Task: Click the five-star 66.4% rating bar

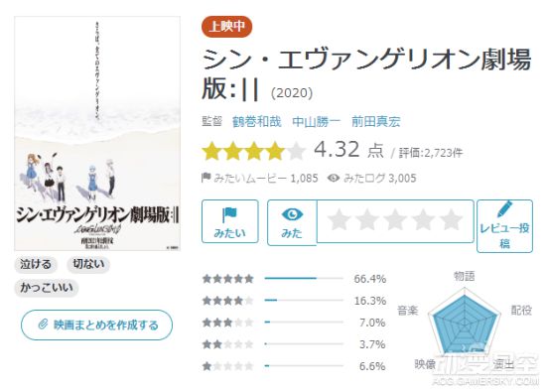Action: pos(304,278)
